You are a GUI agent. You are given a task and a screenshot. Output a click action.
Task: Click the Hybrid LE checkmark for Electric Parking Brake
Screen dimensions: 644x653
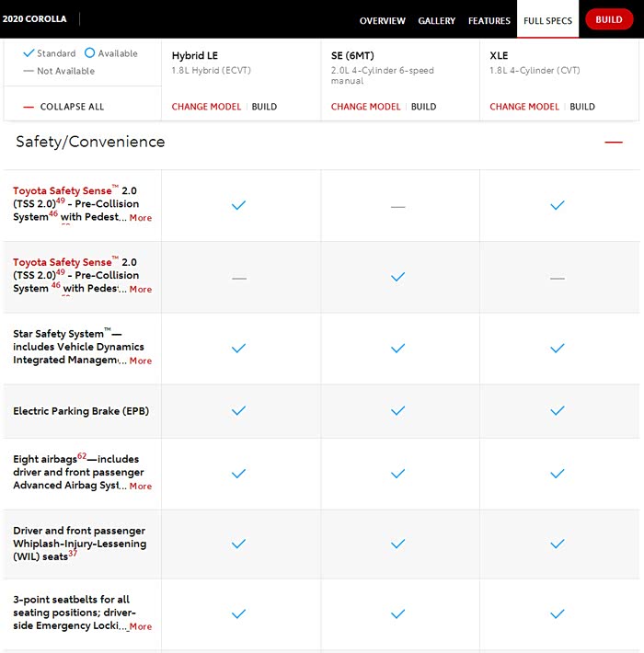tap(239, 411)
